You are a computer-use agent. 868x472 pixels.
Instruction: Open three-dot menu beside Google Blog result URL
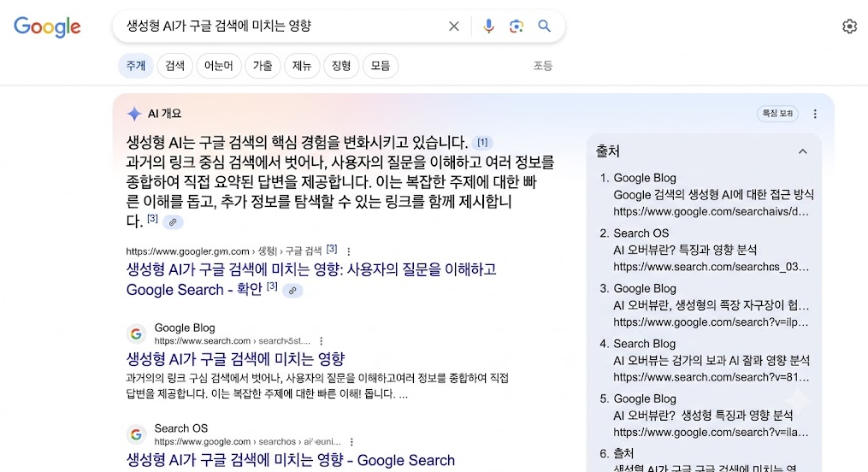click(x=321, y=341)
